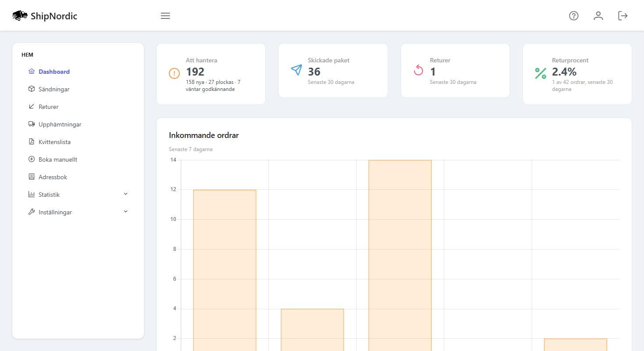Open the user profile icon

[x=598, y=16]
